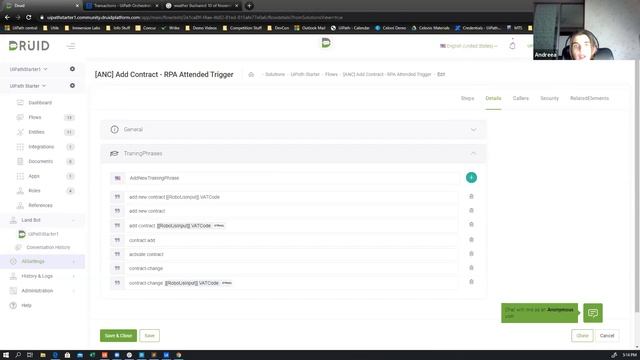This screenshot has height=360, width=640.
Task: Open Apps in the sidebar
Action: click(x=34, y=176)
